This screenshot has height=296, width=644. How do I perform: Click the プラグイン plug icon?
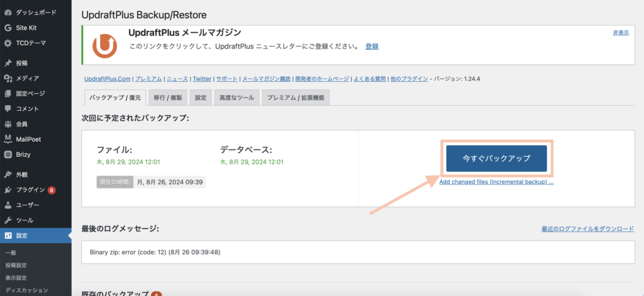(x=8, y=190)
